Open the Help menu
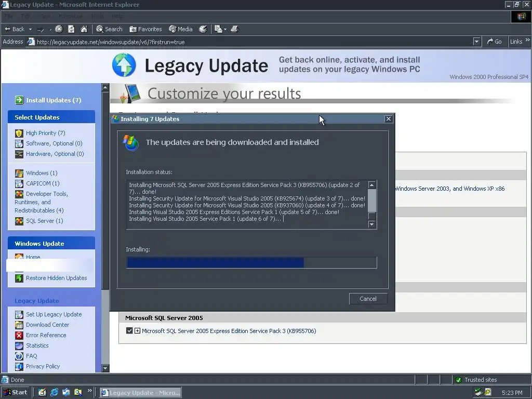532x399 pixels. (117, 16)
